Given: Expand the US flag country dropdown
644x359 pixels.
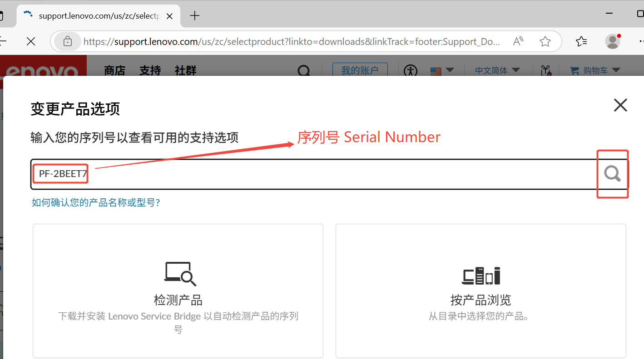Looking at the screenshot, I should tap(442, 71).
